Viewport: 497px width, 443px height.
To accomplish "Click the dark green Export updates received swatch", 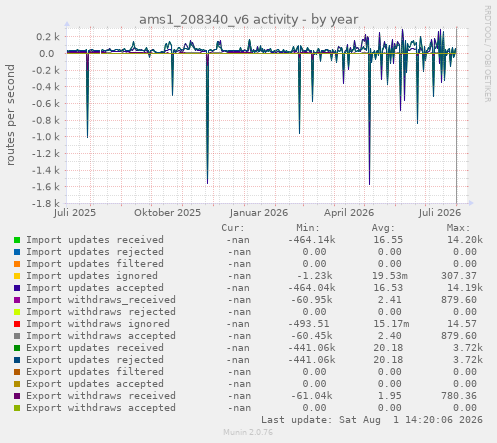I will point(17,348).
